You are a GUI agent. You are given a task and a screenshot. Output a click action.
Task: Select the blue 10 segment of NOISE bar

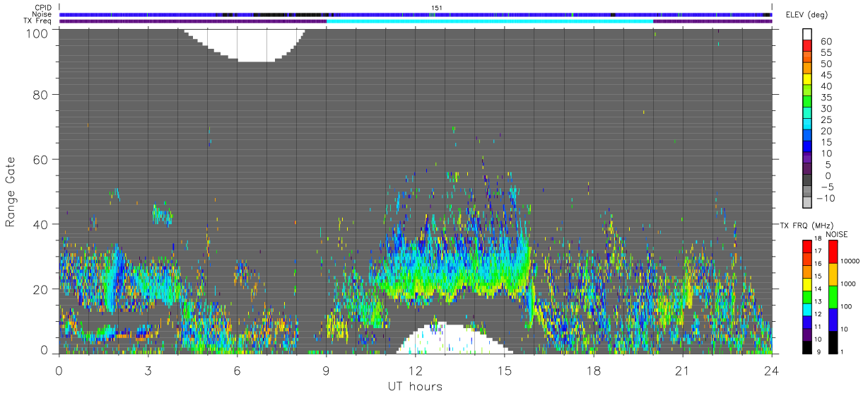[833, 319]
